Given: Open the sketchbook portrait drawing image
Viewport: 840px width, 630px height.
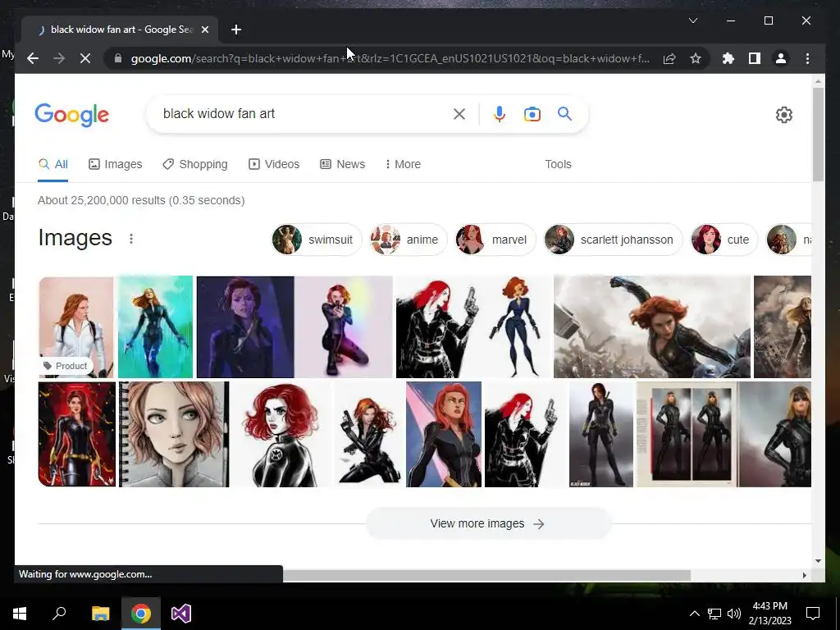Looking at the screenshot, I should click(x=174, y=434).
